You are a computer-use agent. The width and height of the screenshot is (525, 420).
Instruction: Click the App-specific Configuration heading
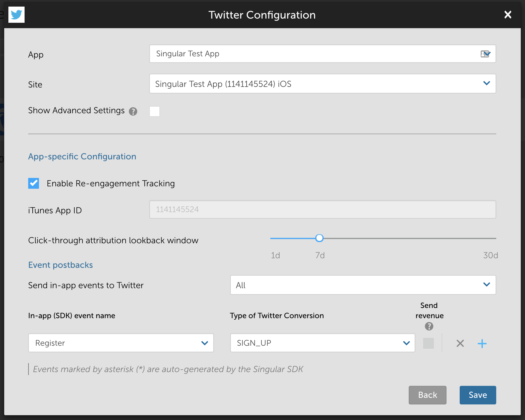82,156
